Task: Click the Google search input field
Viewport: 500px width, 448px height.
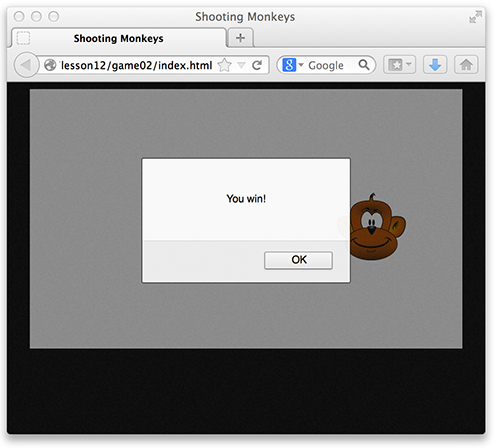Action: pyautogui.click(x=326, y=65)
